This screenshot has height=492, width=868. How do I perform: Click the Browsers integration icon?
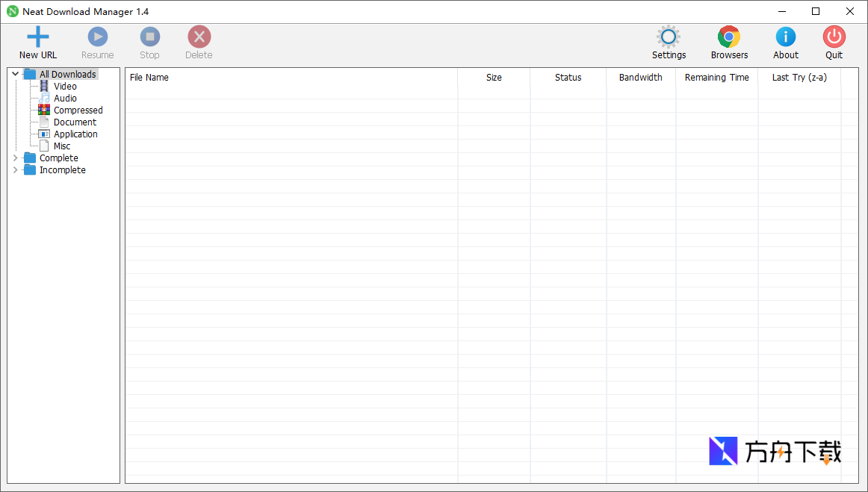(728, 35)
